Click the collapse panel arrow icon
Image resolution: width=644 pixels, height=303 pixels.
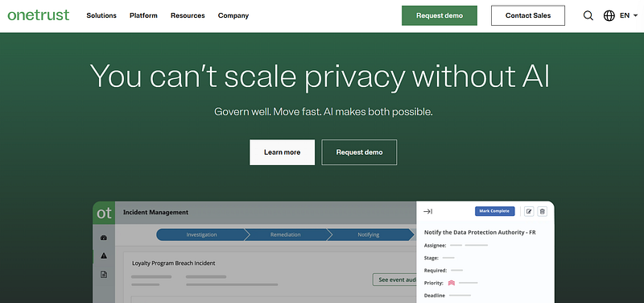click(x=427, y=211)
